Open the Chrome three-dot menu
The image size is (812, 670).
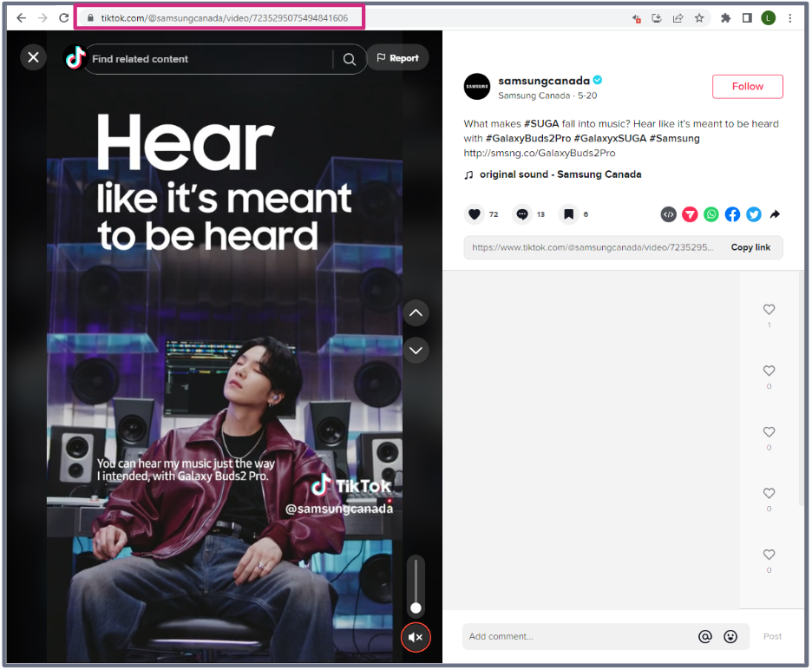789,17
